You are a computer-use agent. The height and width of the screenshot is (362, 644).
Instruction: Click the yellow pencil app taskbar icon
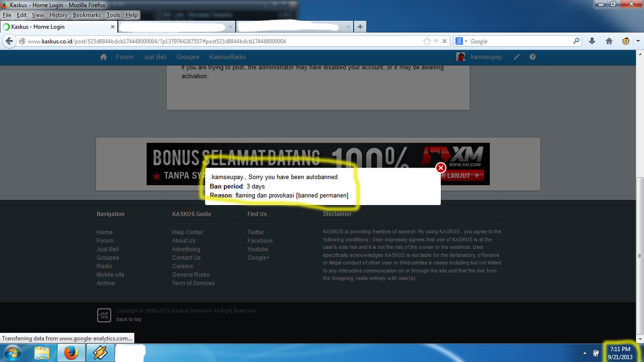click(100, 353)
